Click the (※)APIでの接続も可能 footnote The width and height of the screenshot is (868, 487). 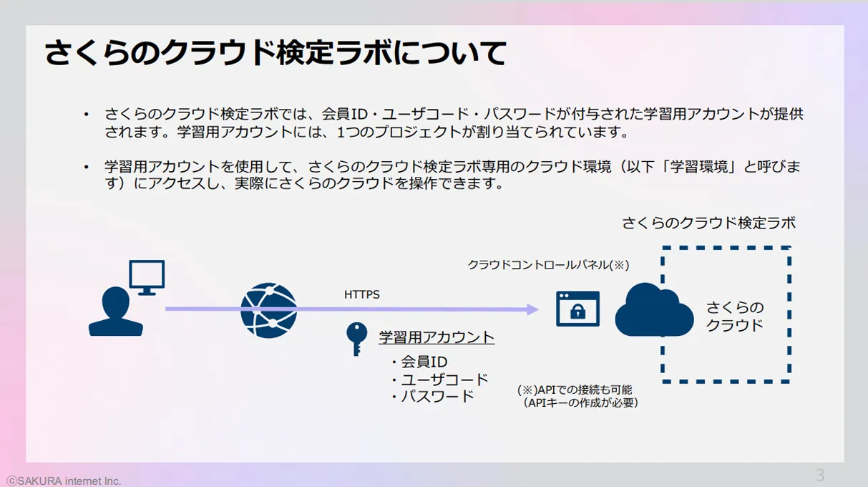(x=575, y=390)
